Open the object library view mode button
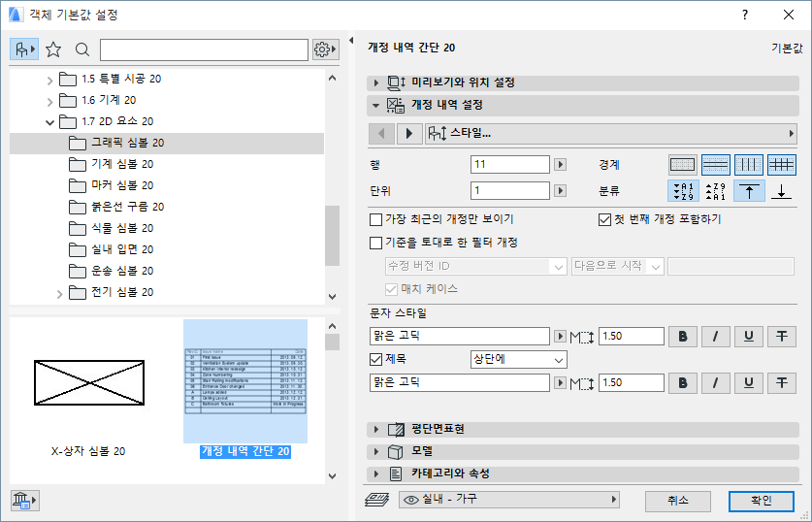 click(24, 49)
